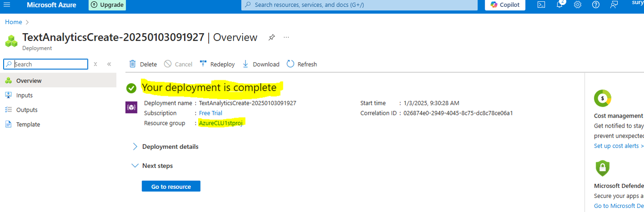The image size is (644, 212).
Task: Click the Deployment name value text
Action: coord(248,103)
